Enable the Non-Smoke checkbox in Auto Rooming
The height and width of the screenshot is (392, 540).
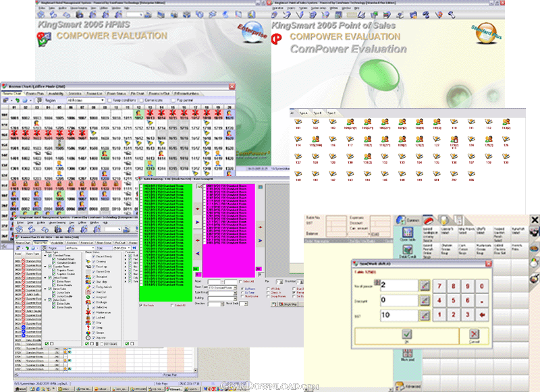[x=242, y=296]
